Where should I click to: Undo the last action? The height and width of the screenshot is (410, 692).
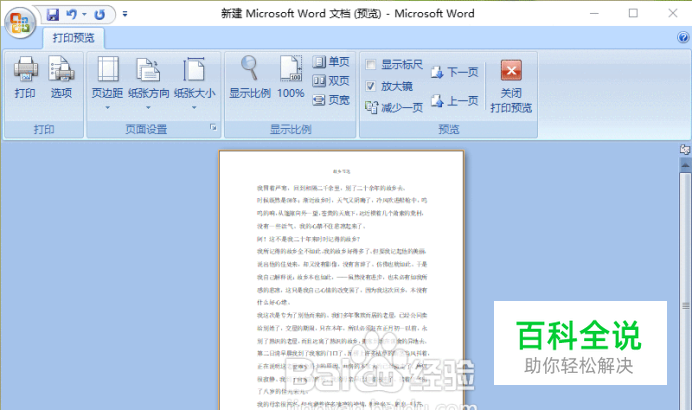click(71, 15)
